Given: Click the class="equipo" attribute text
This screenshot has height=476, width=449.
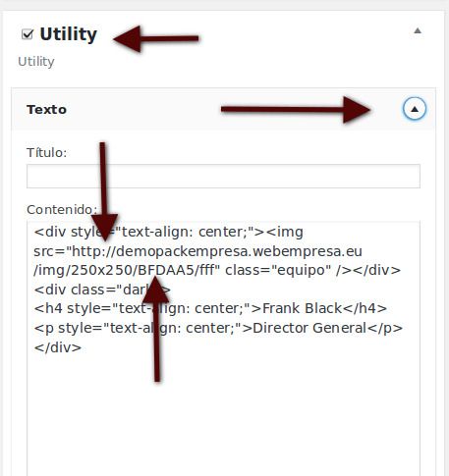Looking at the screenshot, I should click(x=278, y=270).
